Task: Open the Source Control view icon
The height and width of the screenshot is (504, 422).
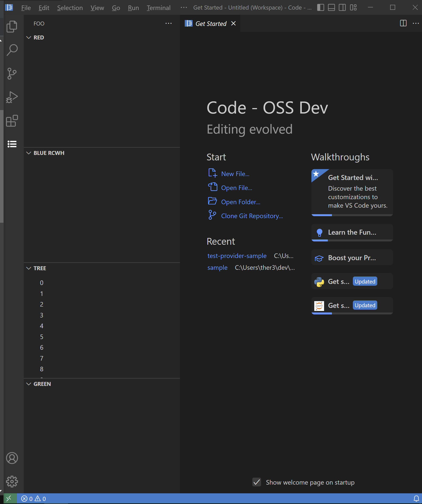Action: click(12, 73)
